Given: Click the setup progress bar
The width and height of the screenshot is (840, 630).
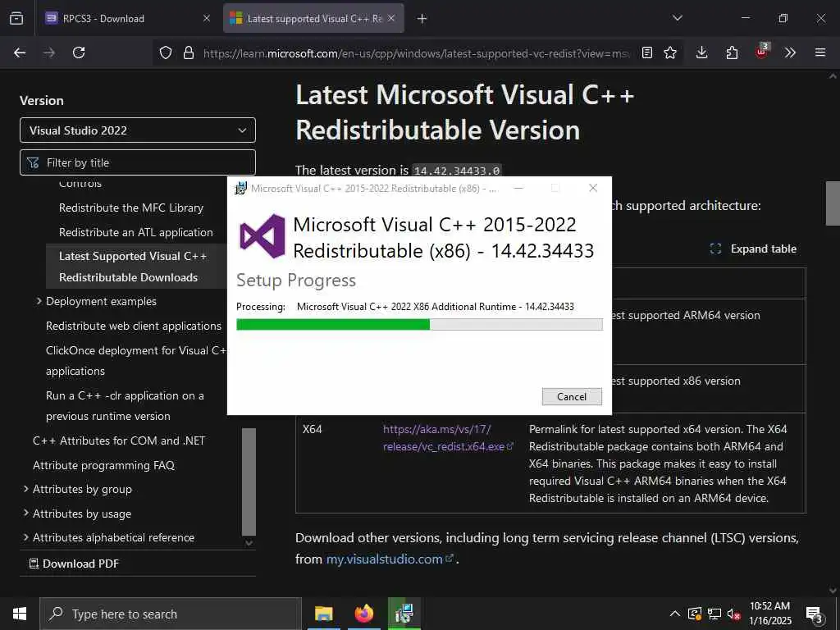Looking at the screenshot, I should (x=419, y=324).
